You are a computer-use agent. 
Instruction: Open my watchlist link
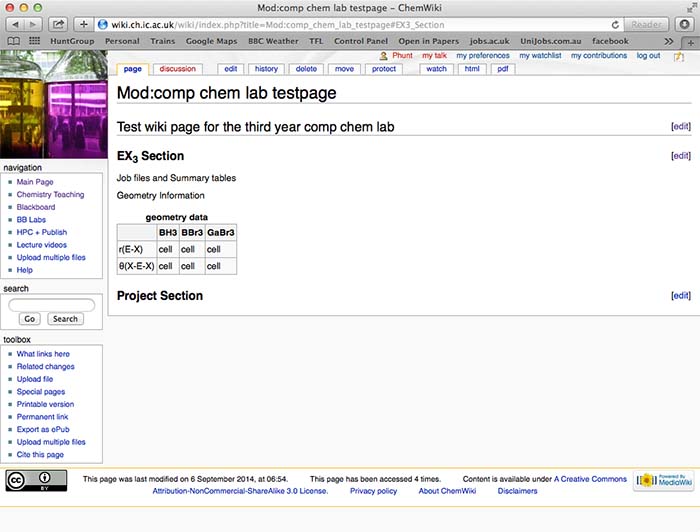(x=540, y=55)
